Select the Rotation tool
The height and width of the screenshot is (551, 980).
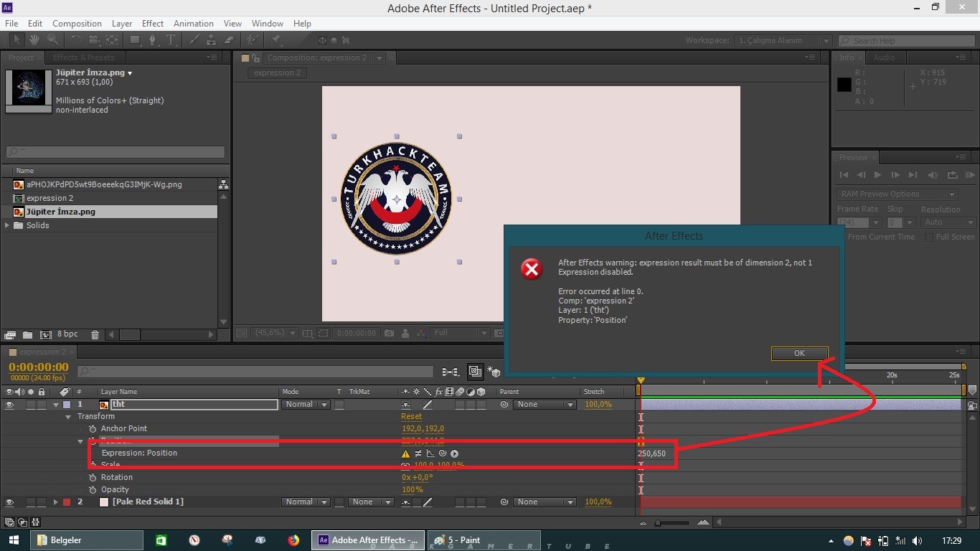click(76, 40)
